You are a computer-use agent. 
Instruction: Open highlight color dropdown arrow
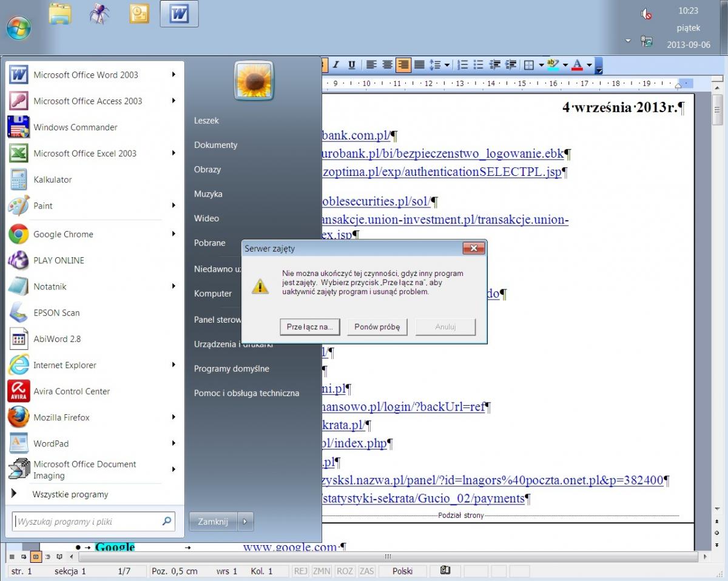click(565, 64)
